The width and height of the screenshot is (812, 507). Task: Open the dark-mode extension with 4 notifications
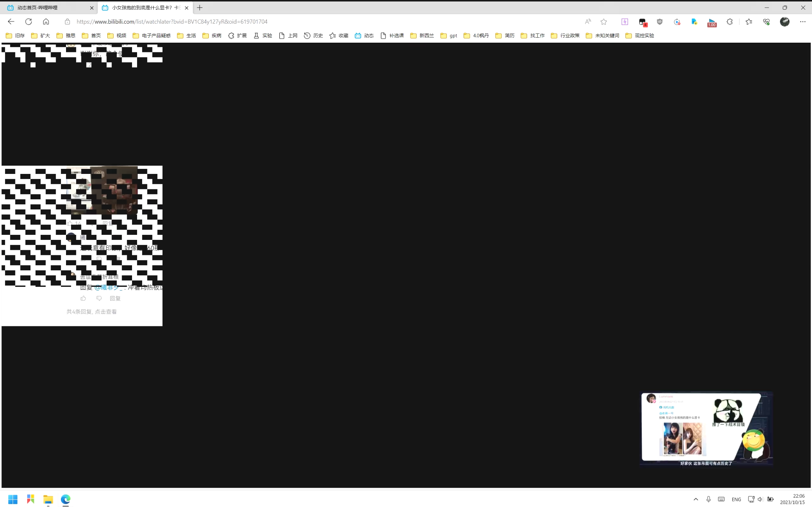coord(642,22)
